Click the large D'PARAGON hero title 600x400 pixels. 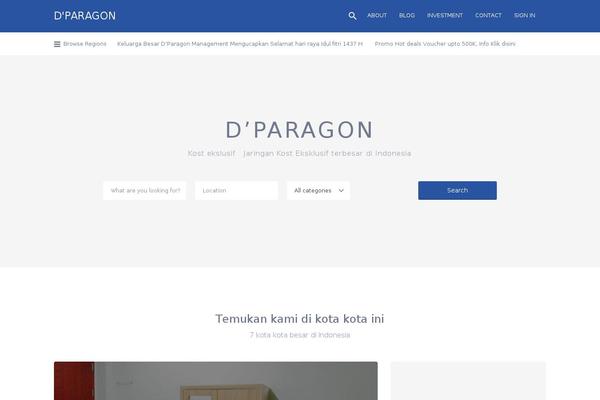[x=299, y=130]
